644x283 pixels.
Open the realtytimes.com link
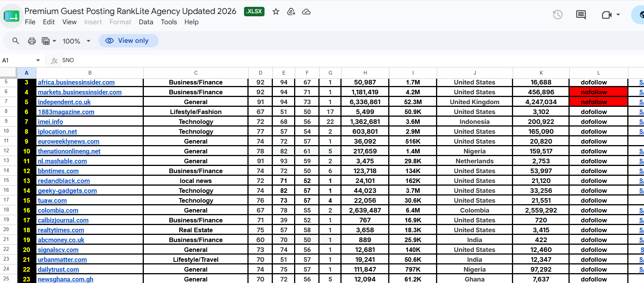(61, 230)
